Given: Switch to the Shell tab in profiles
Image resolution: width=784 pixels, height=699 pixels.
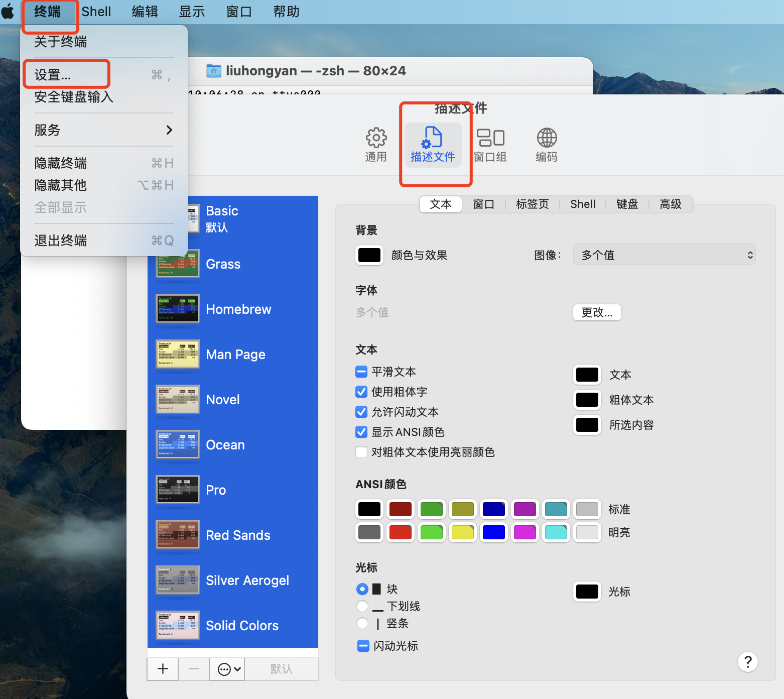Looking at the screenshot, I should [583, 204].
